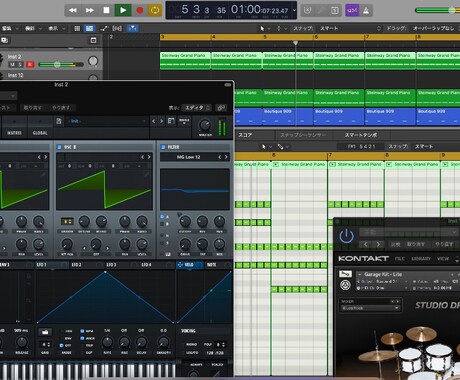460x380 pixels.
Task: Click the red record button
Action: [140, 10]
